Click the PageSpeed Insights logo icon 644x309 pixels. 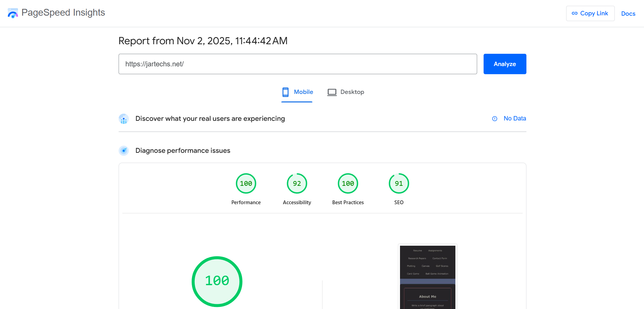pyautogui.click(x=13, y=13)
